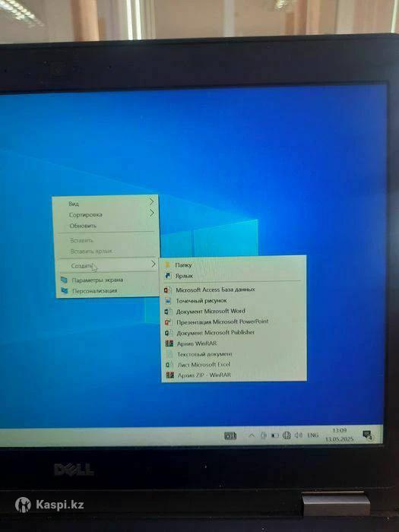399x532 pixels.
Task: Expand the Сортировка submenu arrow
Action: click(152, 213)
